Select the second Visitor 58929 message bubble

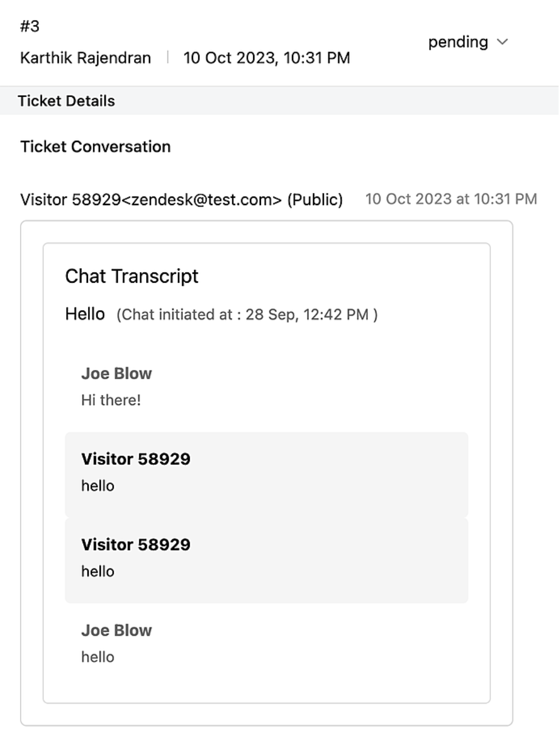click(266, 560)
